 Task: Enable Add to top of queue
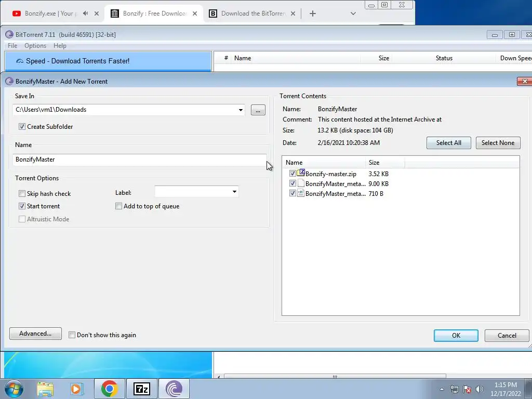click(x=119, y=206)
